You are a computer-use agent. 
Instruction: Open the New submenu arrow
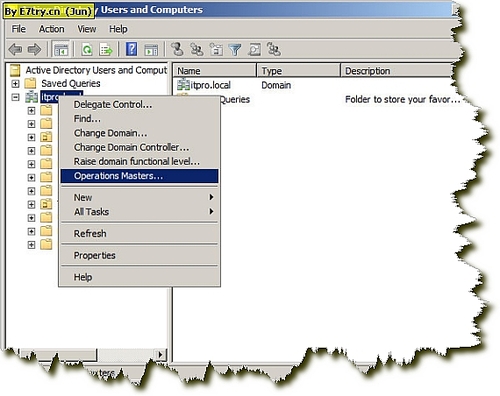tap(211, 197)
